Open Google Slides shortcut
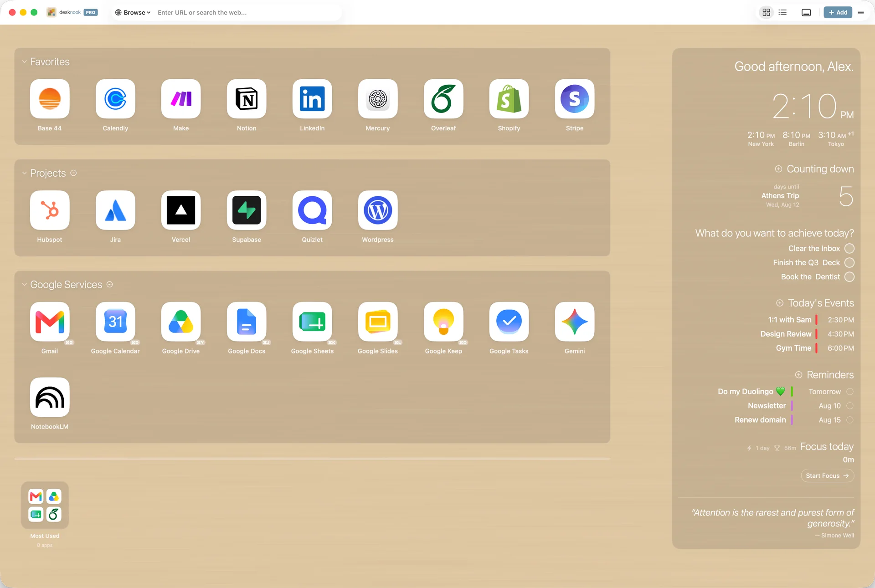Screen dimensions: 875x588 378,322
